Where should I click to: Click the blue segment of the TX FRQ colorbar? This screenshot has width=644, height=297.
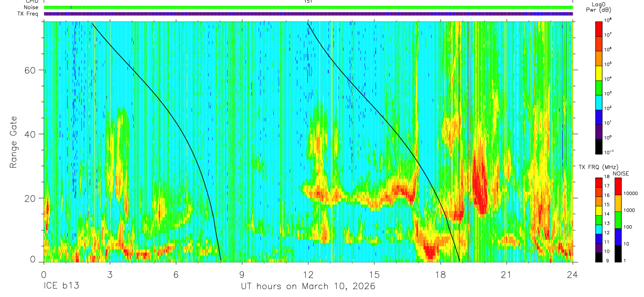[598, 239]
